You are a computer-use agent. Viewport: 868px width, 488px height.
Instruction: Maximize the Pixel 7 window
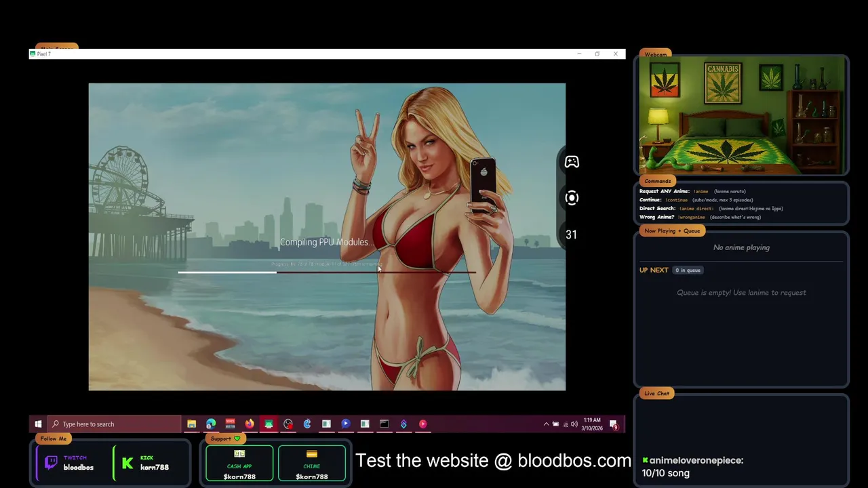tap(597, 54)
